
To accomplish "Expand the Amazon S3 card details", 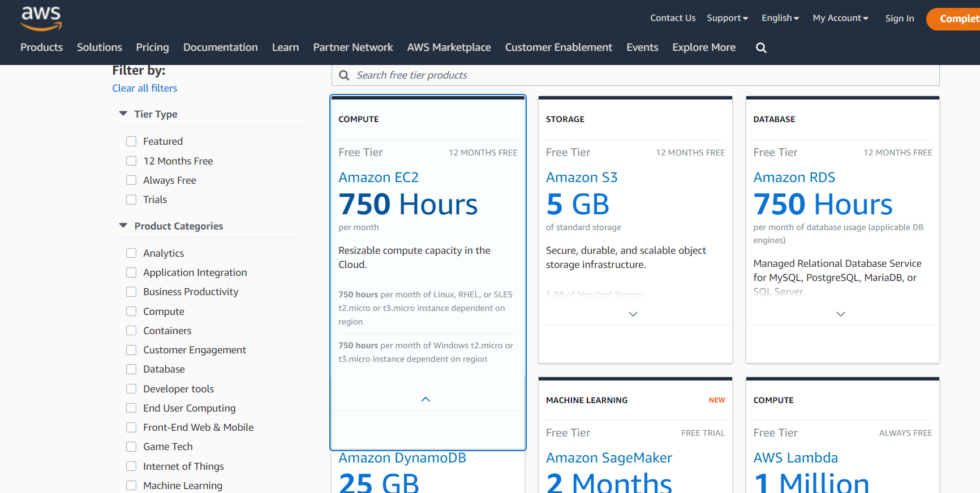I will point(633,314).
